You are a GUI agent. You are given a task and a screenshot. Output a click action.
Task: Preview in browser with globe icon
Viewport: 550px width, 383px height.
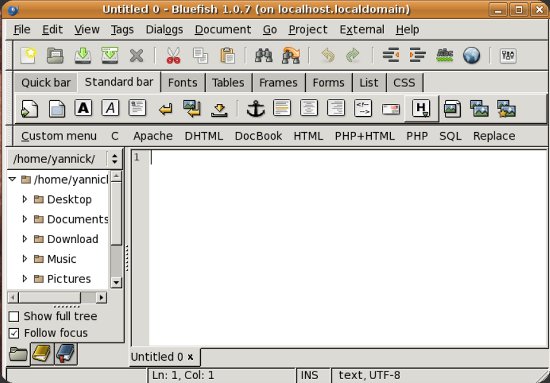(471, 55)
